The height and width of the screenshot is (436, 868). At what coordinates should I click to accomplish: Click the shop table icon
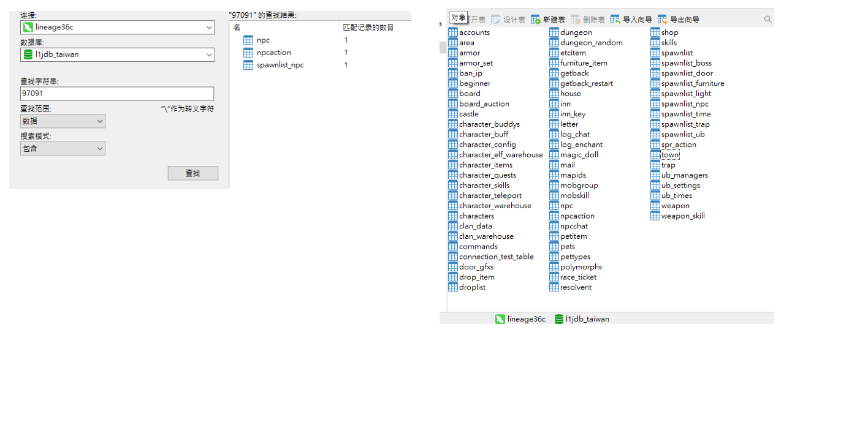pyautogui.click(x=655, y=32)
